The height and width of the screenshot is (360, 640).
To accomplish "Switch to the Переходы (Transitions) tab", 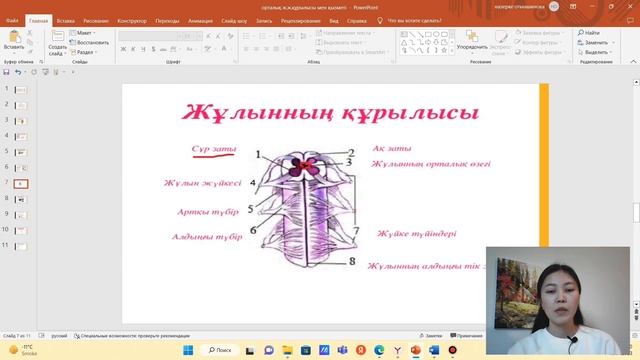I will click(x=167, y=20).
